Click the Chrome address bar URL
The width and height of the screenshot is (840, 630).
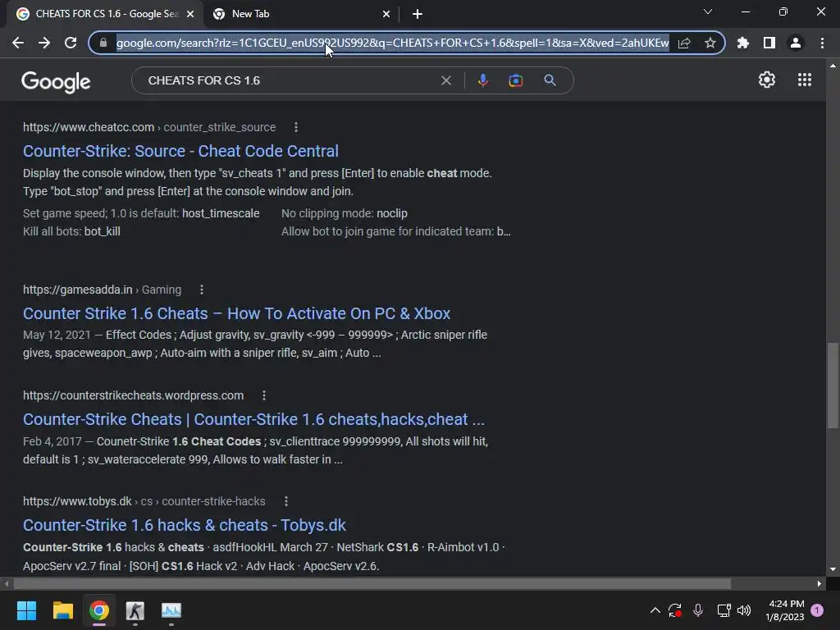pyautogui.click(x=393, y=43)
